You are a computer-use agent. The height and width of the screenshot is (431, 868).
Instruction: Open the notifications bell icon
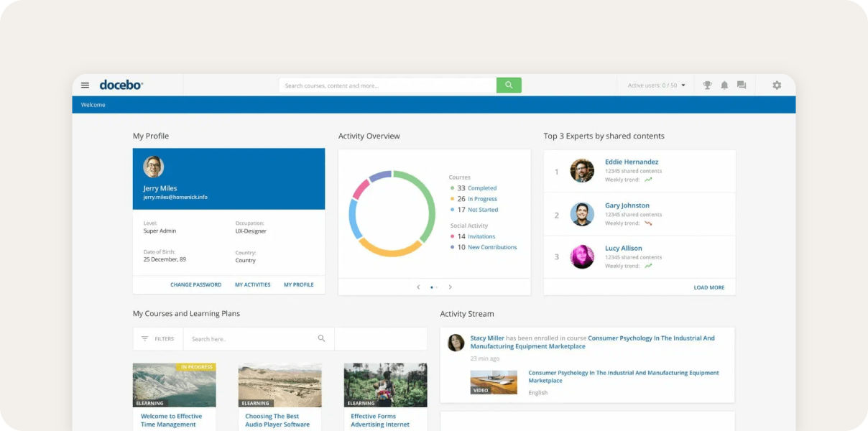(x=724, y=85)
